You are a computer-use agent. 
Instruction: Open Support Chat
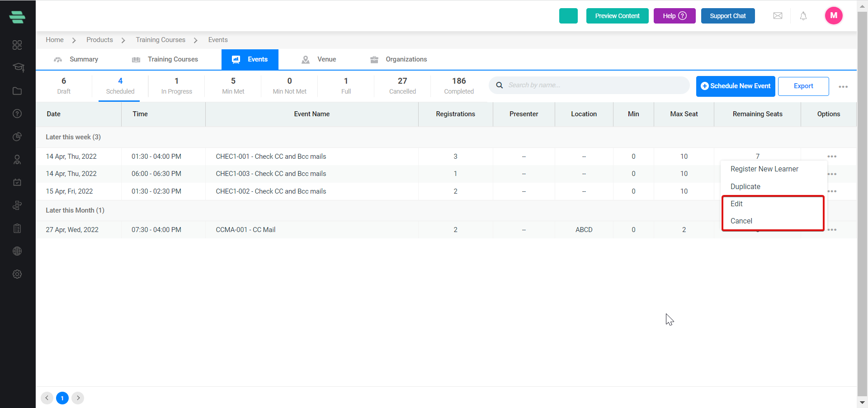[728, 16]
